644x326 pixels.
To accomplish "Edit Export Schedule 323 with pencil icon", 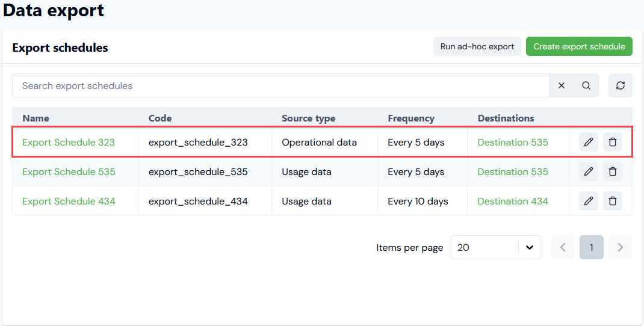I will [x=589, y=142].
